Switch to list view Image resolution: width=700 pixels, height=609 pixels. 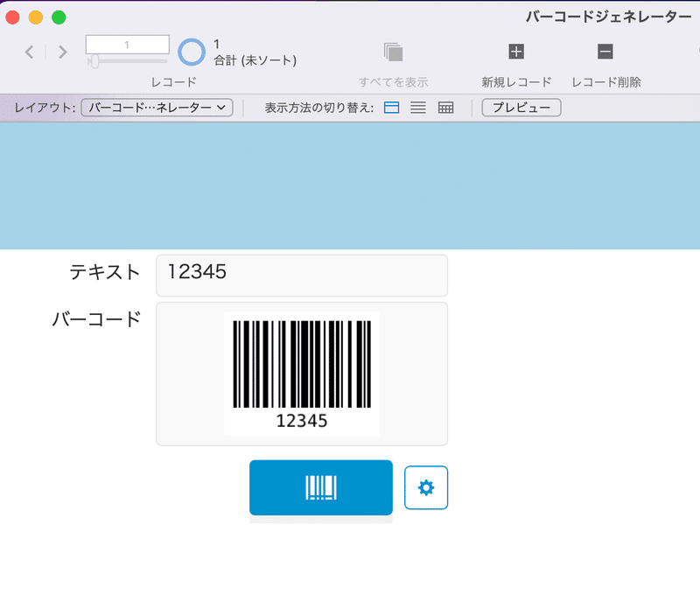pyautogui.click(x=417, y=108)
